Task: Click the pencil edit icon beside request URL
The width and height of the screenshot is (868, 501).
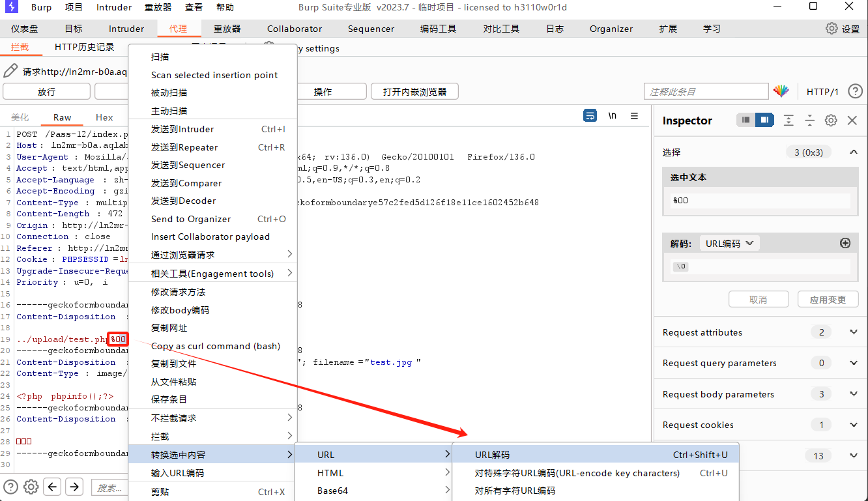Action: (x=11, y=71)
